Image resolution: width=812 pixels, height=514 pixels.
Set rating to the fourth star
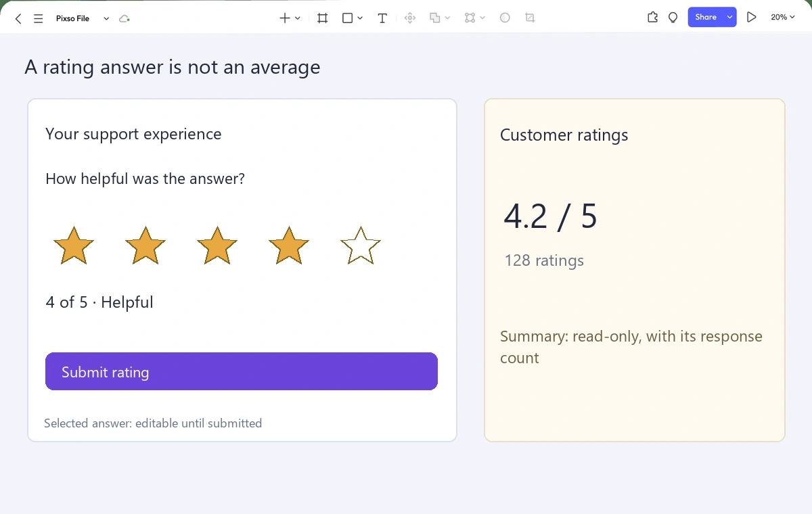289,246
